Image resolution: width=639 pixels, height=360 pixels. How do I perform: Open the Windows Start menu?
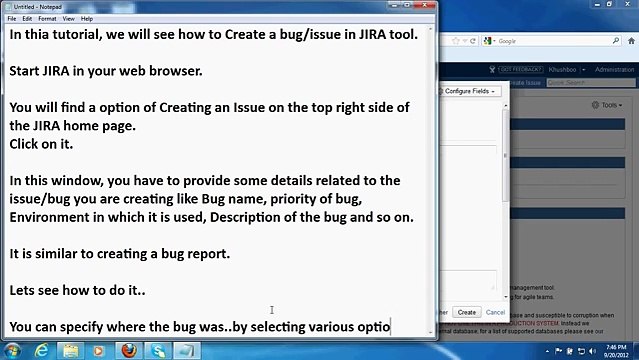[12, 351]
